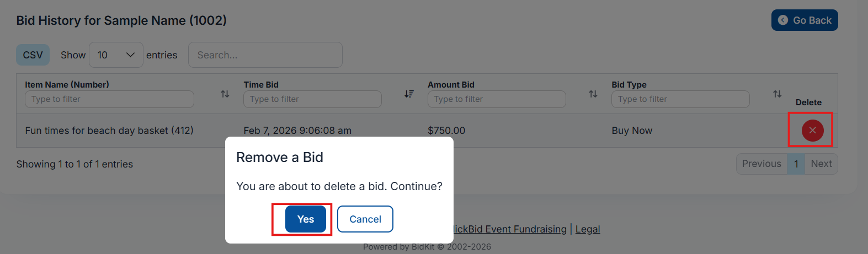The height and width of the screenshot is (254, 868).
Task: Go to the Next page
Action: (x=821, y=164)
